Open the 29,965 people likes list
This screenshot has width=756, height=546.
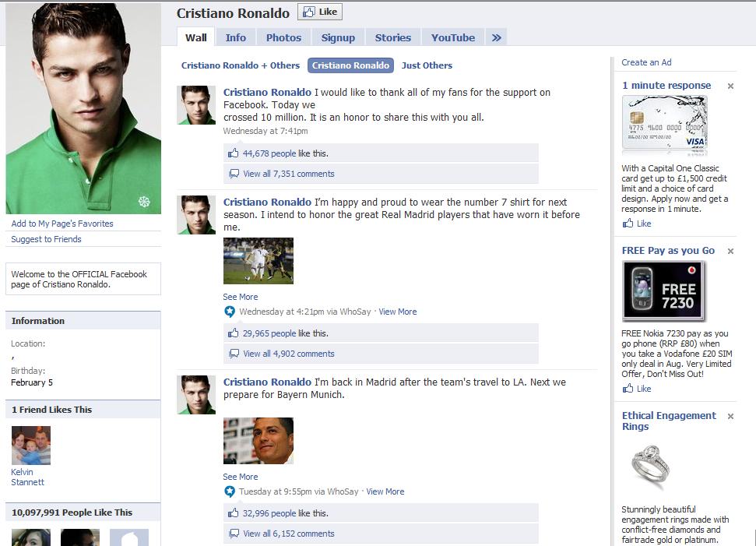tap(269, 333)
